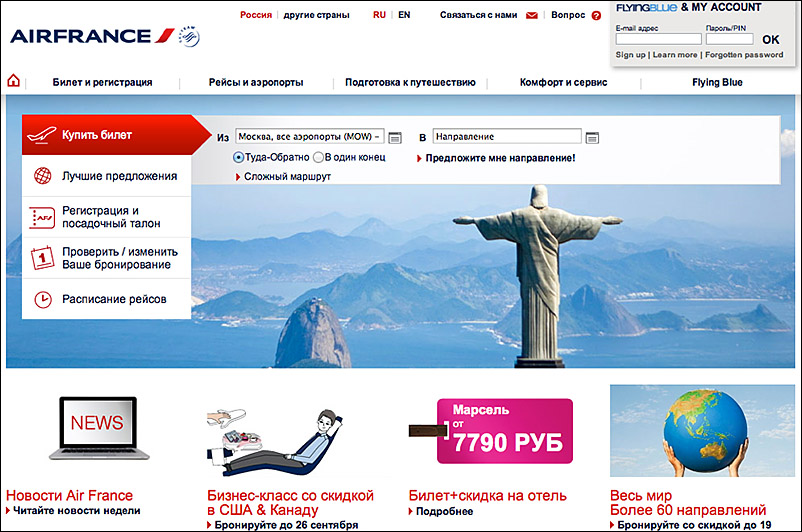Open the Рейсы и аэропорты menu

tap(256, 82)
